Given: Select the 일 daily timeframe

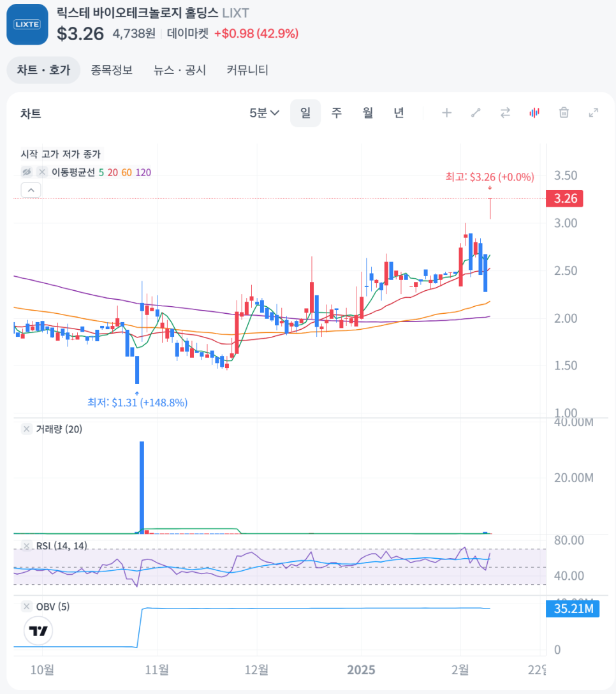Looking at the screenshot, I should (x=305, y=113).
